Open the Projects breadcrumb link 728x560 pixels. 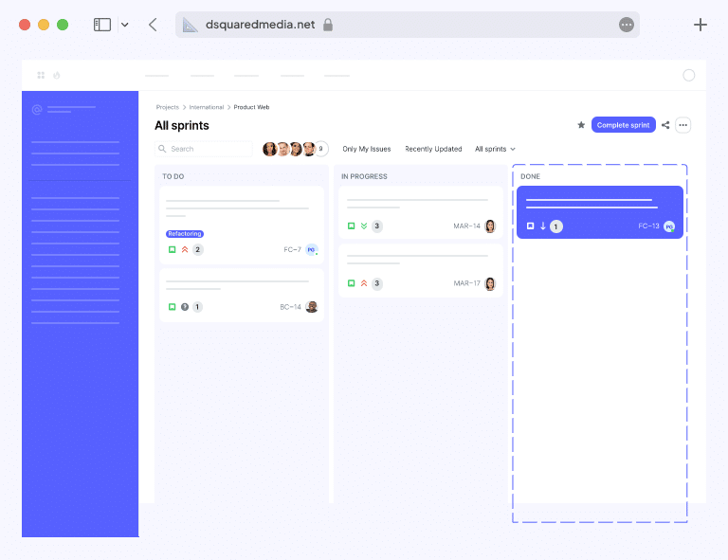[168, 107]
